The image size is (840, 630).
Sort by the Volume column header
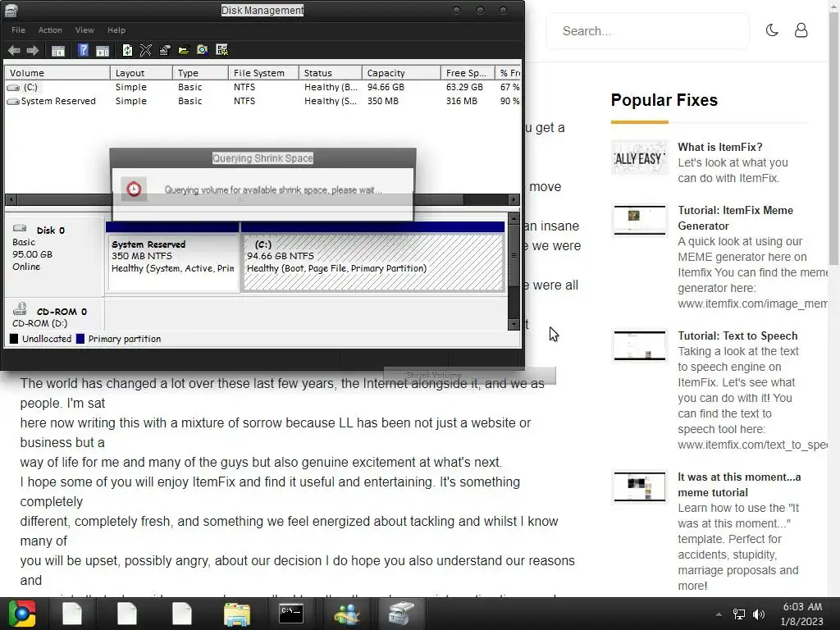(57, 73)
